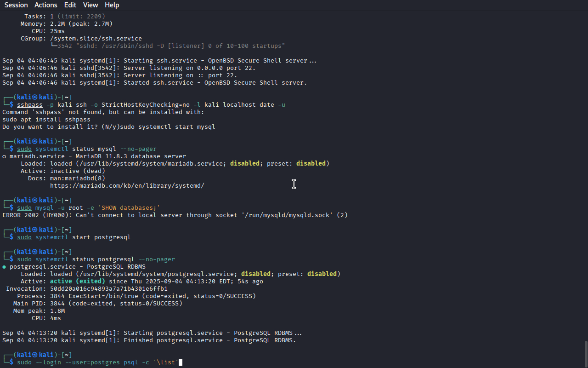The image size is (588, 368).
Task: Click the 'sshpass' command text in prompt
Action: click(x=30, y=105)
